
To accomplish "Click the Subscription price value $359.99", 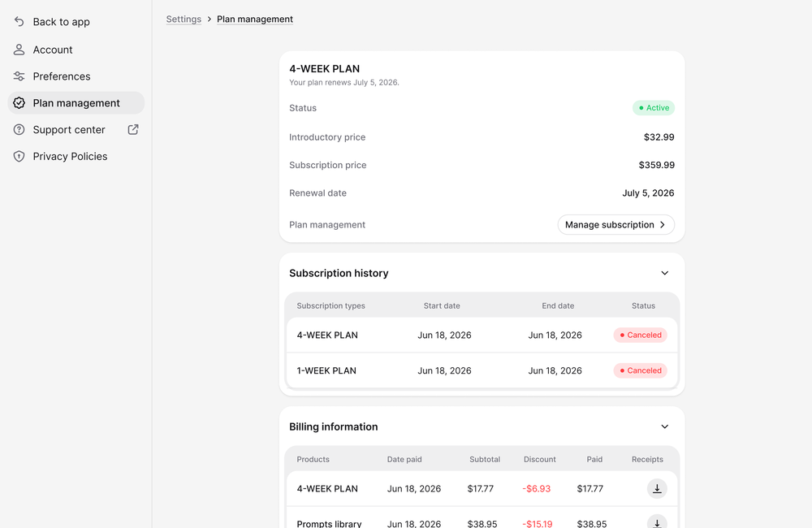I will 656,165.
